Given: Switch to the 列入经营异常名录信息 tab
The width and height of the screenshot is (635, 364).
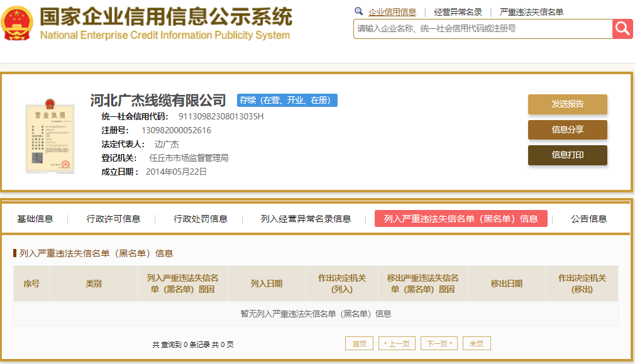Looking at the screenshot, I should tap(306, 219).
